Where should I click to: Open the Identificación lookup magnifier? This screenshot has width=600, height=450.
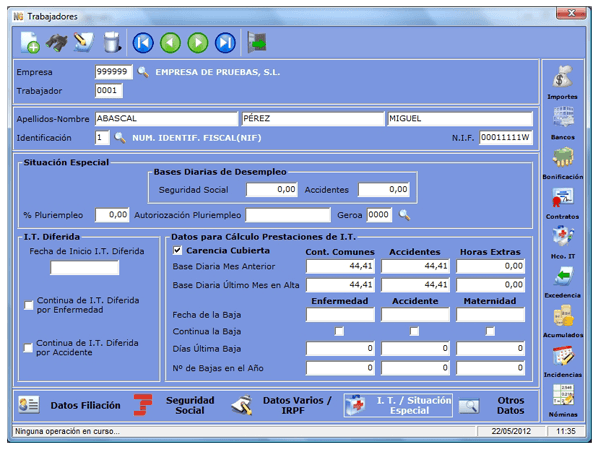point(120,137)
